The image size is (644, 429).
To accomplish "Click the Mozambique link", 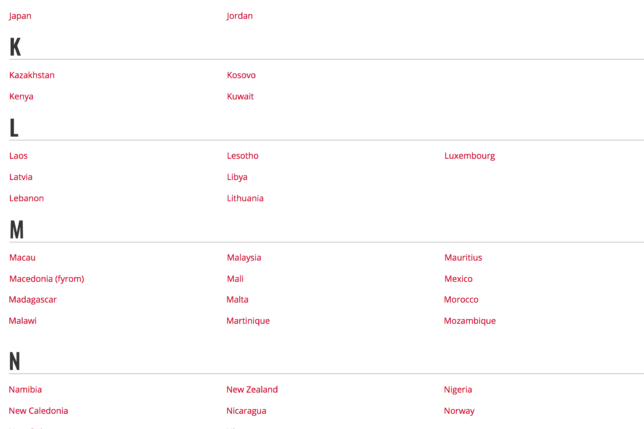I will click(469, 321).
